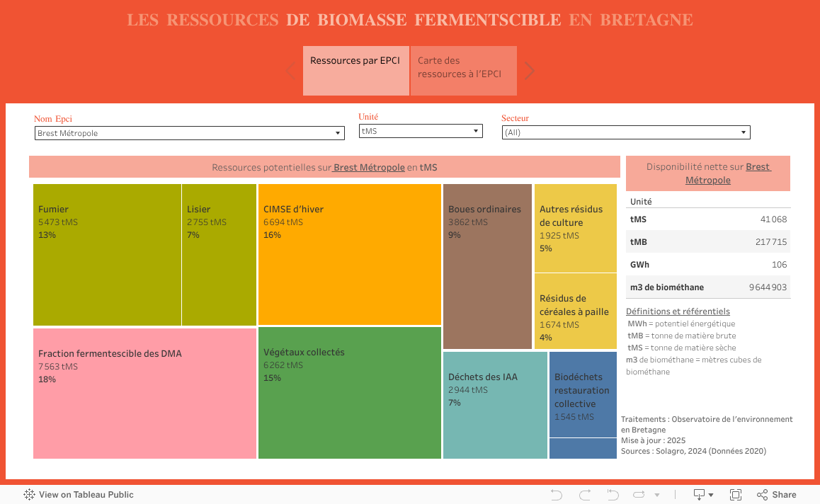Image resolution: width=820 pixels, height=504 pixels.
Task: Switch to Carte des ressources à l'EPCI tab
Action: (x=463, y=71)
